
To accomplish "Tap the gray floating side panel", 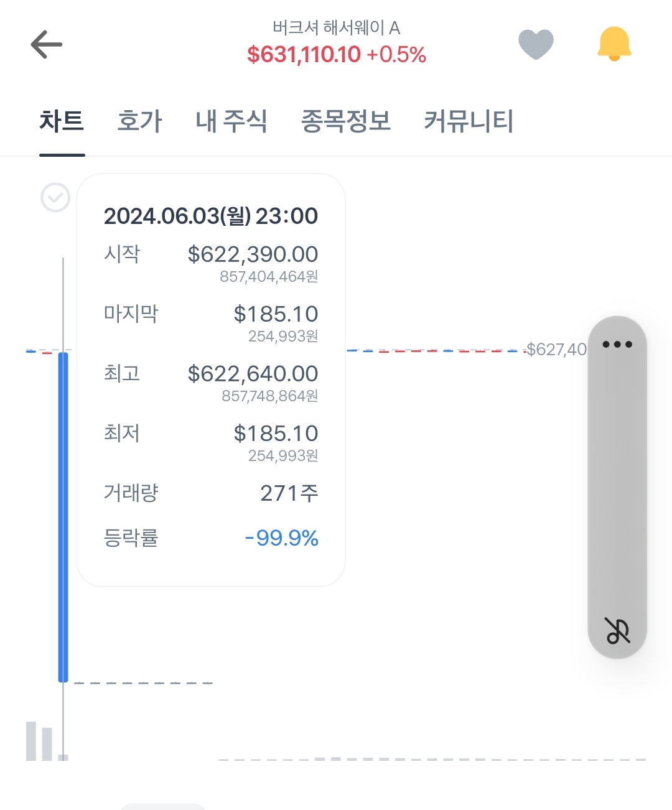I will (x=617, y=487).
